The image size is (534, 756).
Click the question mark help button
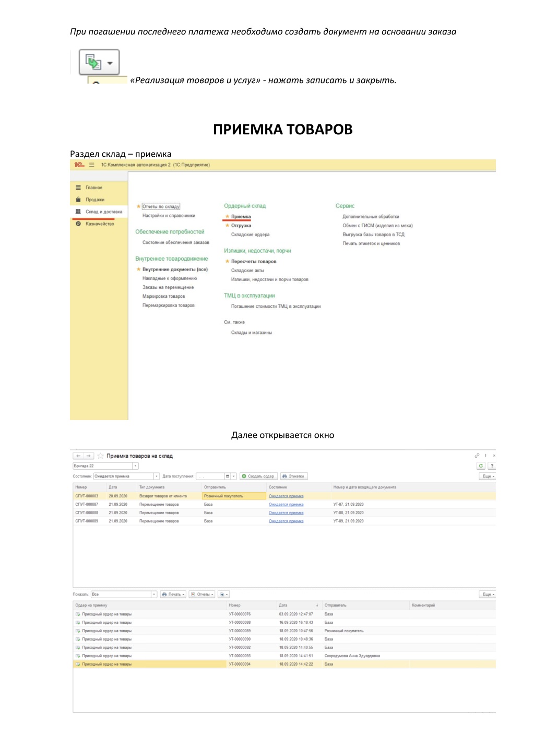492,466
